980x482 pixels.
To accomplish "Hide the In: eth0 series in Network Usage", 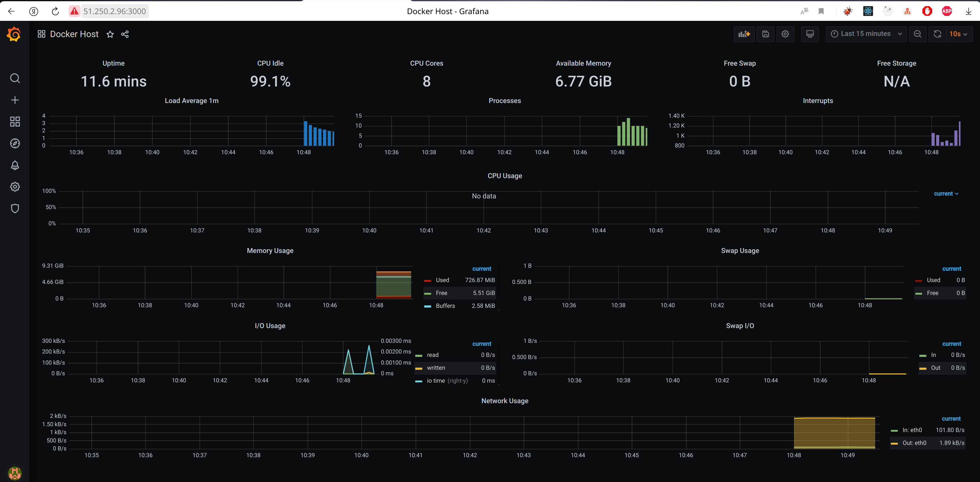I will pos(912,430).
